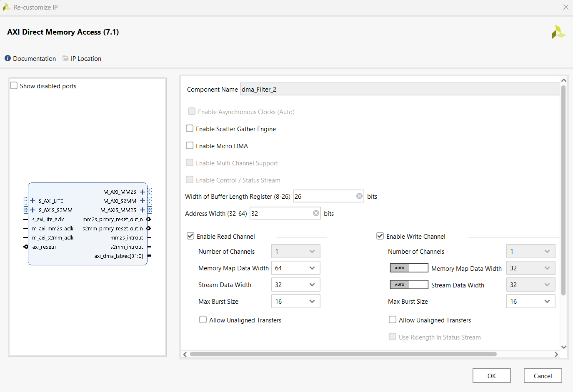Expand the M_AXI_S2MM port plus icon
This screenshot has height=392, width=573.
coord(143,201)
